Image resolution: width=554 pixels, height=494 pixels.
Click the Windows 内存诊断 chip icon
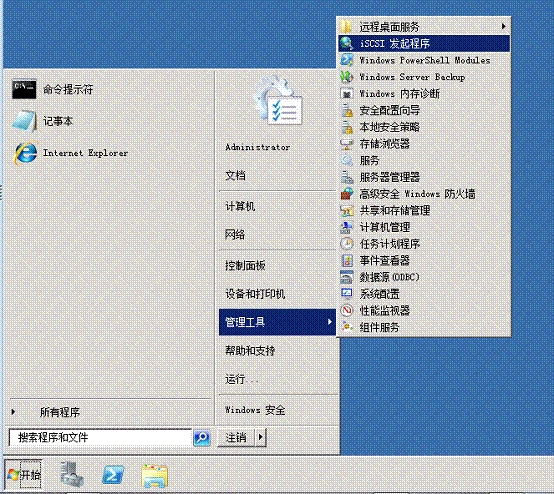(347, 94)
